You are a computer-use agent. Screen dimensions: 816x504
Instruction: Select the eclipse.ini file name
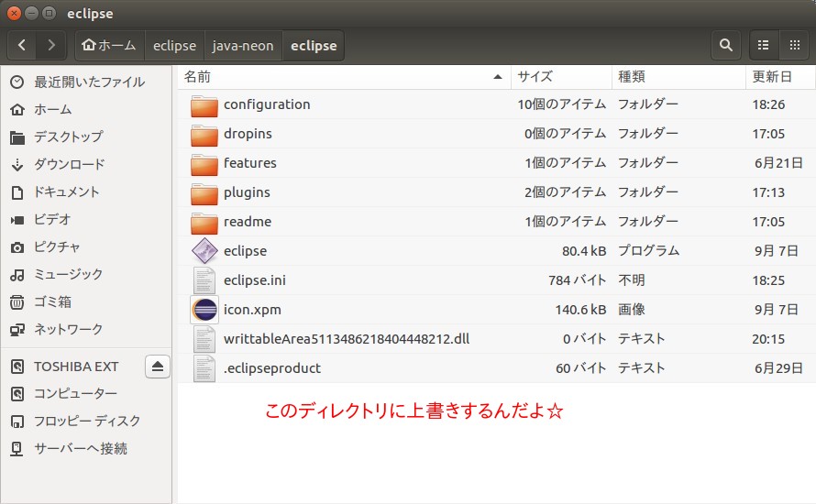(x=255, y=280)
